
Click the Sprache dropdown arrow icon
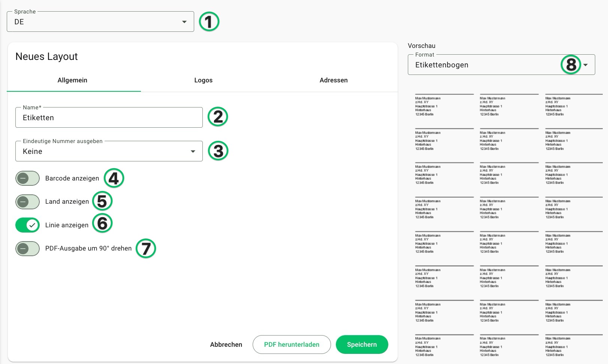tap(184, 22)
